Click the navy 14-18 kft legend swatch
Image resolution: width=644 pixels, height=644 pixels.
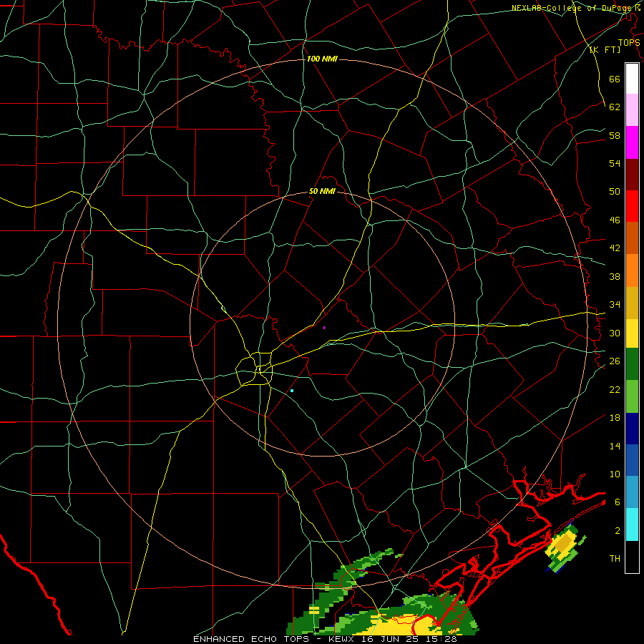coord(632,429)
